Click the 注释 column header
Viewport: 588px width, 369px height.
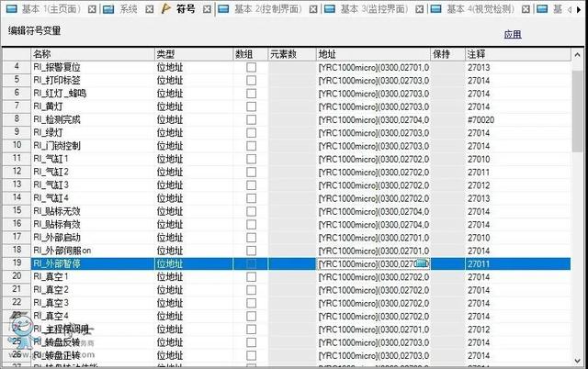(518, 54)
